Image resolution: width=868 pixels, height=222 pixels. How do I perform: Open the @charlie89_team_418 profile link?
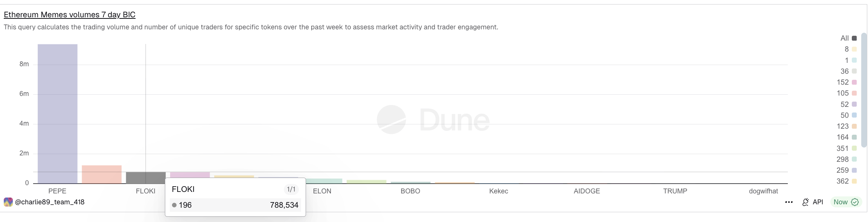tap(49, 202)
